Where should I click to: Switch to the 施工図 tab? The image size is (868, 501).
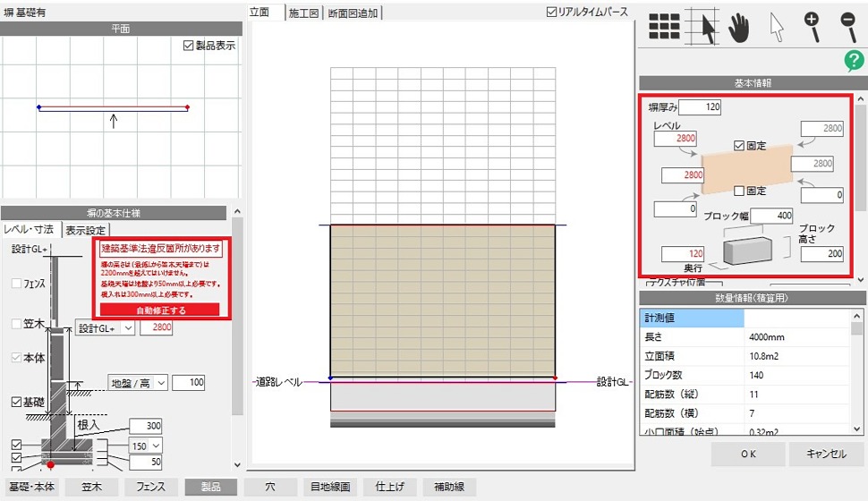pyautogui.click(x=304, y=13)
